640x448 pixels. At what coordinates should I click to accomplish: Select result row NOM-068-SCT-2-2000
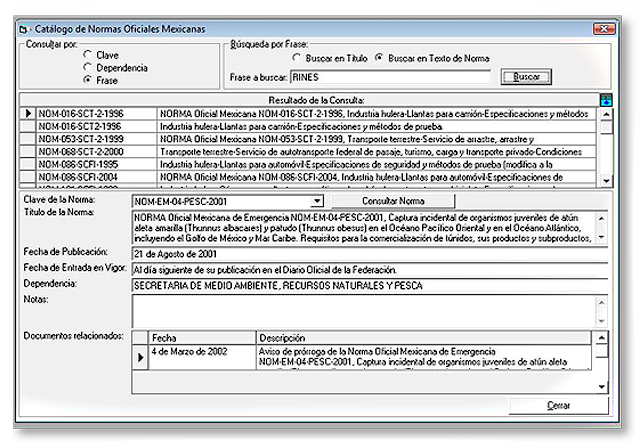coord(308,152)
